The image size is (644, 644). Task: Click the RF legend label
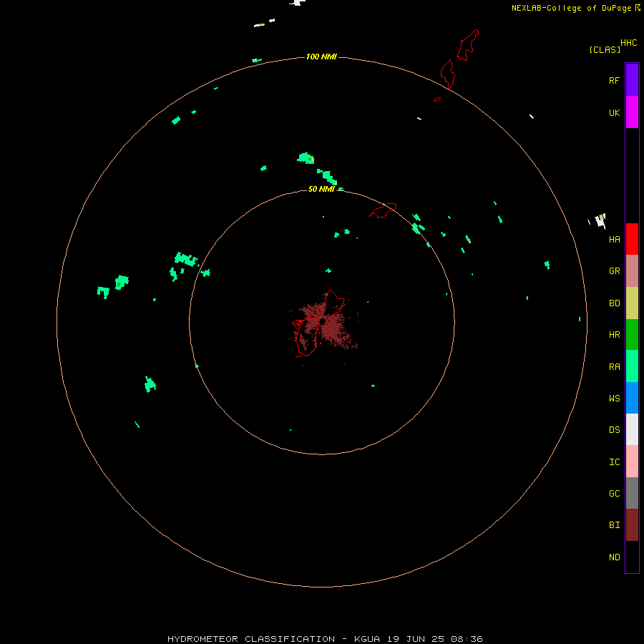(614, 80)
